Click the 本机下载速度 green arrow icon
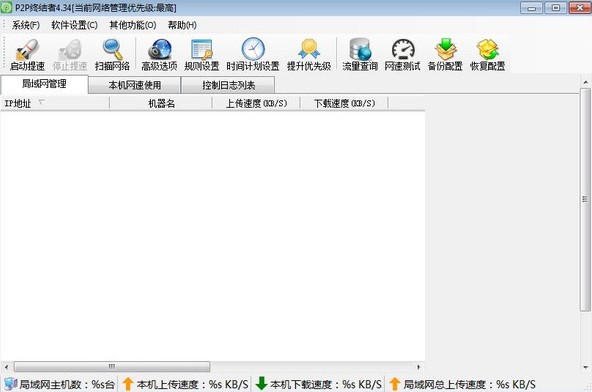The height and width of the screenshot is (392, 592). [x=261, y=384]
